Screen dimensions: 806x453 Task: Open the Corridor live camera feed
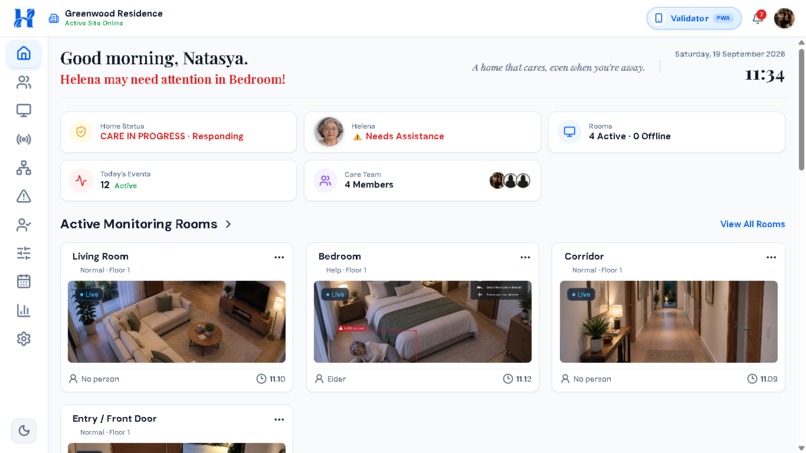[668, 321]
